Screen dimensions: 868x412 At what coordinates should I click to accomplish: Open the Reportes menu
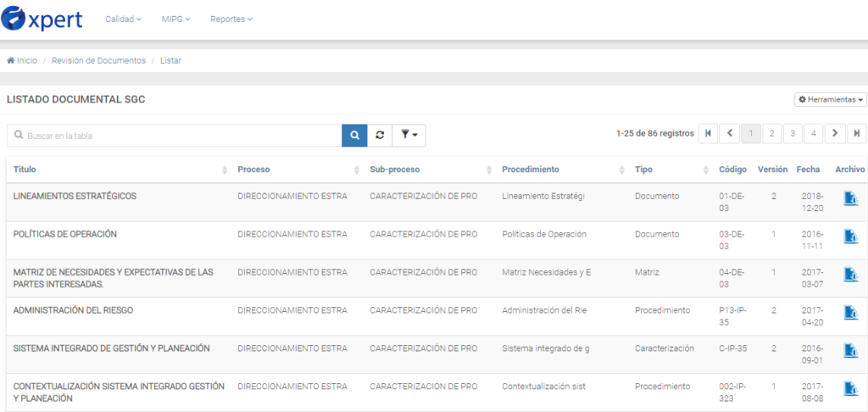point(231,19)
